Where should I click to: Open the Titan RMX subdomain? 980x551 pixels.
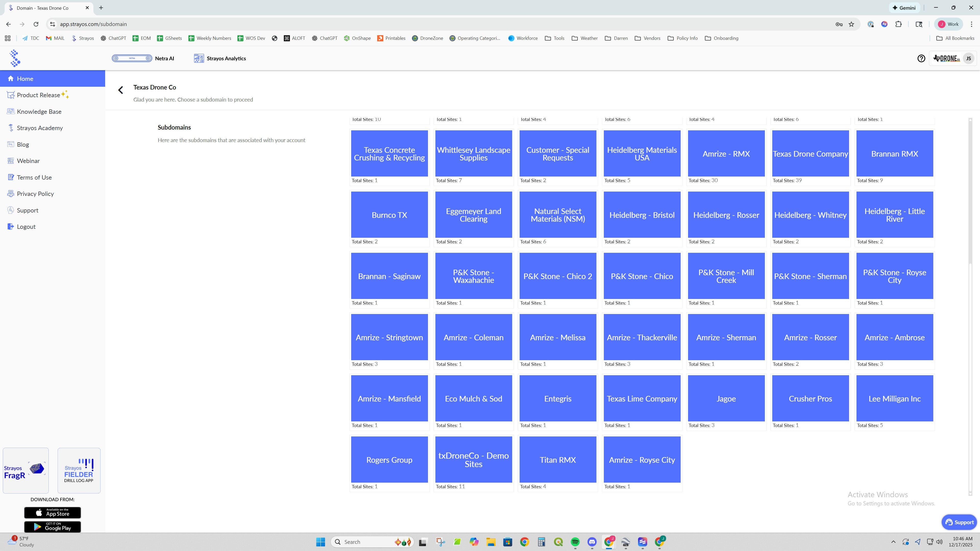pyautogui.click(x=558, y=459)
